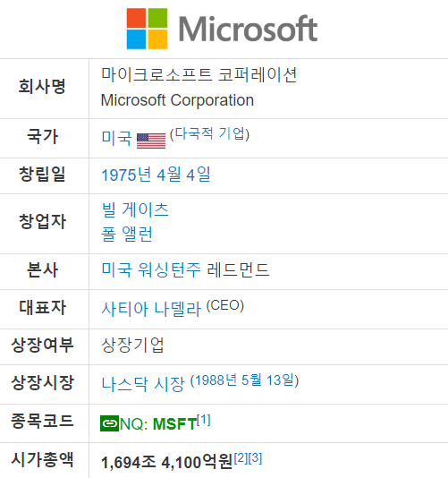
Task: Open footnote [2] next to market cap
Action: tap(241, 458)
